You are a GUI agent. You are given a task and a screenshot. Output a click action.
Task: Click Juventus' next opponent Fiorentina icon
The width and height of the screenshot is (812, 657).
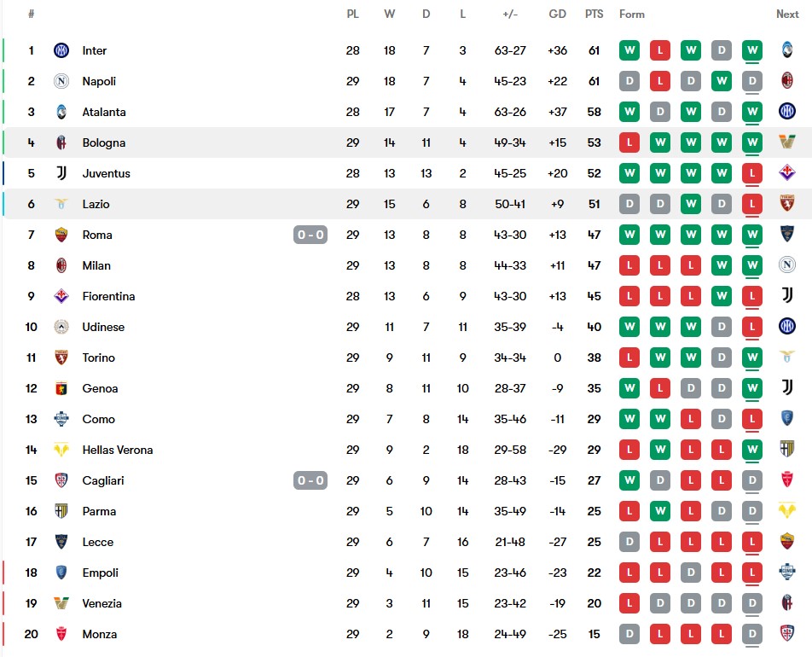pos(787,172)
